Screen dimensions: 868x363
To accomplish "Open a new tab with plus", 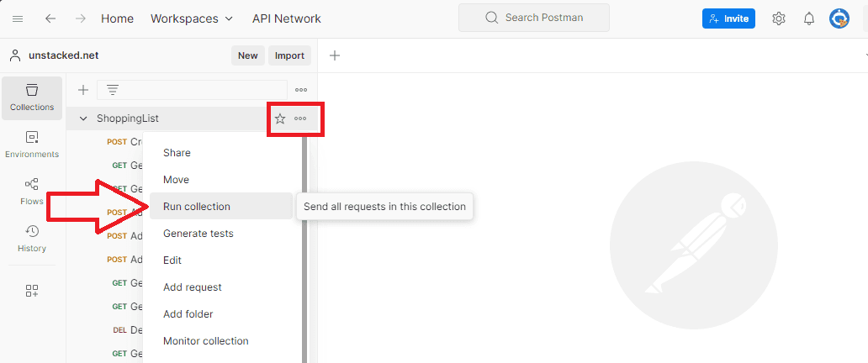I will tap(335, 55).
